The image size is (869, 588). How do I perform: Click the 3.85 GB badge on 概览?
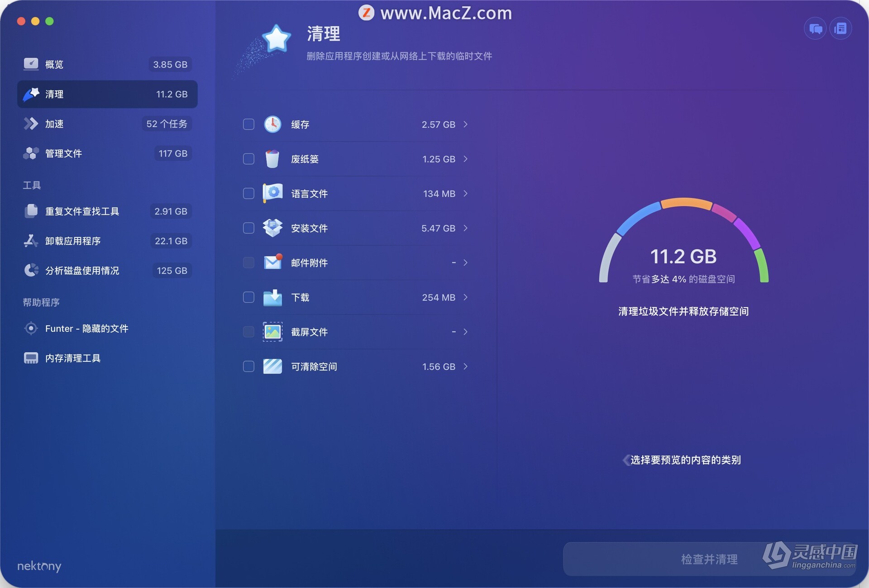(x=170, y=64)
